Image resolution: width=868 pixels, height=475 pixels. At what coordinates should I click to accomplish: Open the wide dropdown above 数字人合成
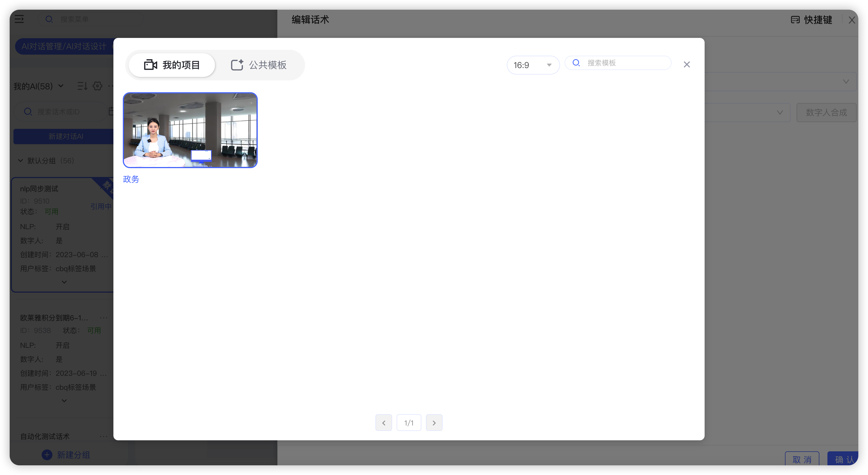click(780, 82)
